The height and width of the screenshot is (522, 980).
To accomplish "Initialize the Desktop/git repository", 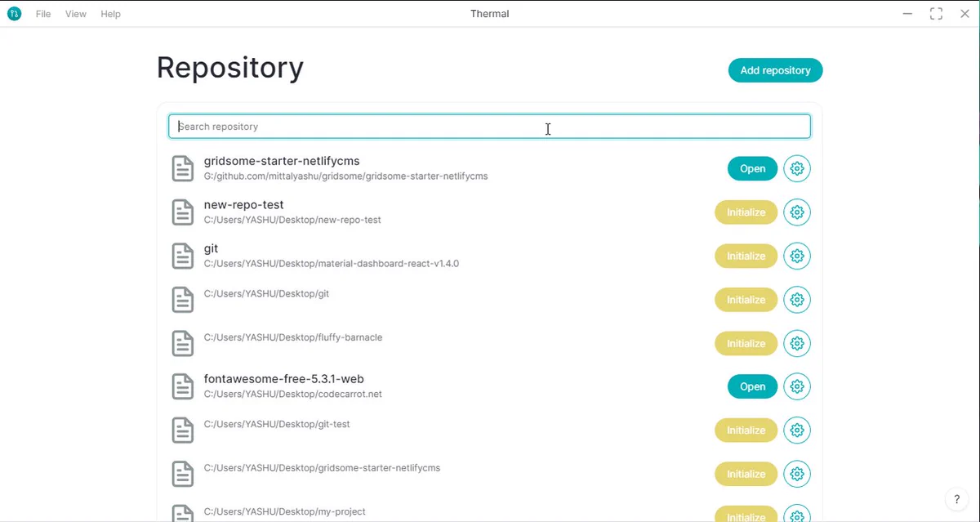I will [746, 300].
